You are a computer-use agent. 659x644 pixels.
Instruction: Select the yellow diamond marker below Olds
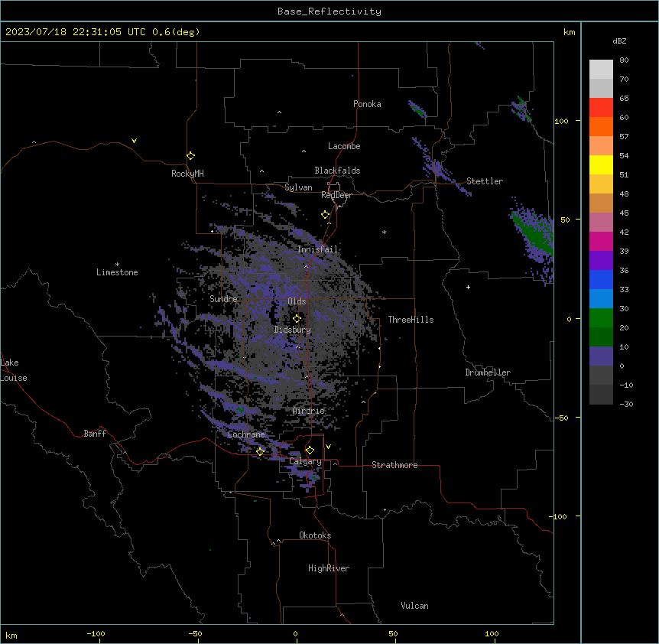297,319
